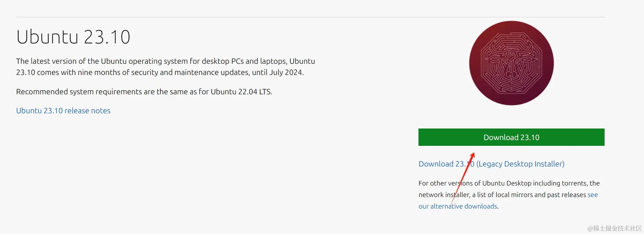Click the Ubuntu 23.10 page heading
644x234 pixels.
pyautogui.click(x=73, y=37)
